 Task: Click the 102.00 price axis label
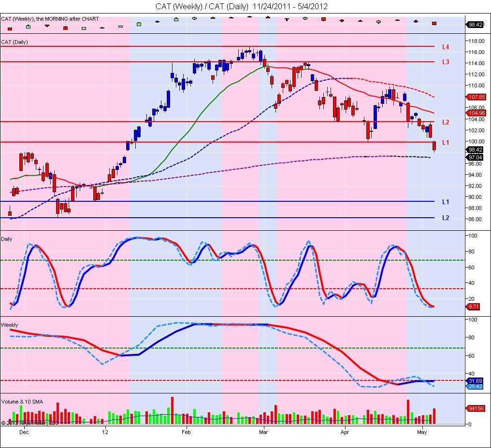click(x=477, y=130)
